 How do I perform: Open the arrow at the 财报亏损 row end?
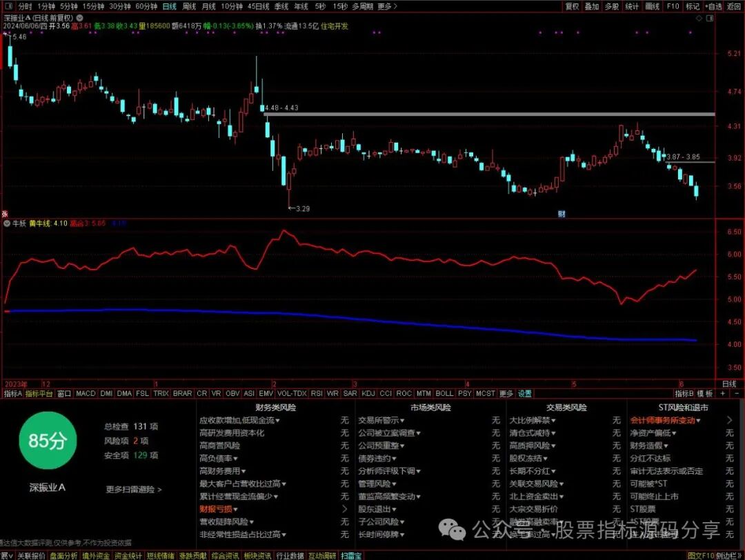[x=344, y=509]
